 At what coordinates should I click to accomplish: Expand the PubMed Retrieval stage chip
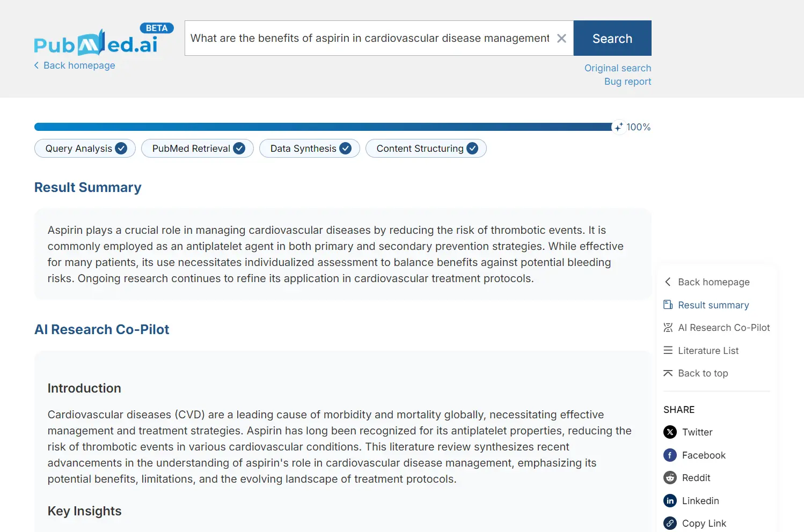coord(197,148)
